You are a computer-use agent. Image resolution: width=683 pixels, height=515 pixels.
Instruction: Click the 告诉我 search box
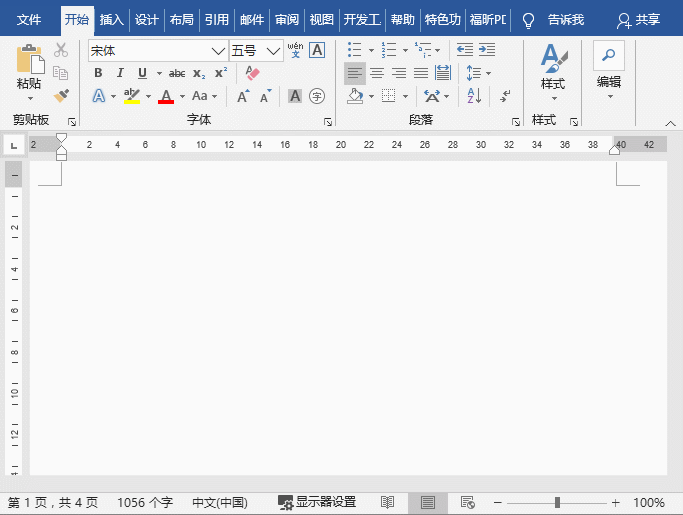[x=565, y=19]
